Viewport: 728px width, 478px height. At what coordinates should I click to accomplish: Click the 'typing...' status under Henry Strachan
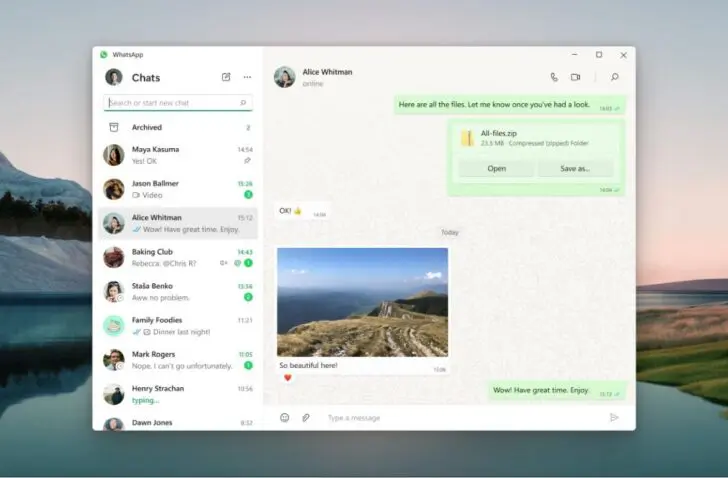point(145,400)
